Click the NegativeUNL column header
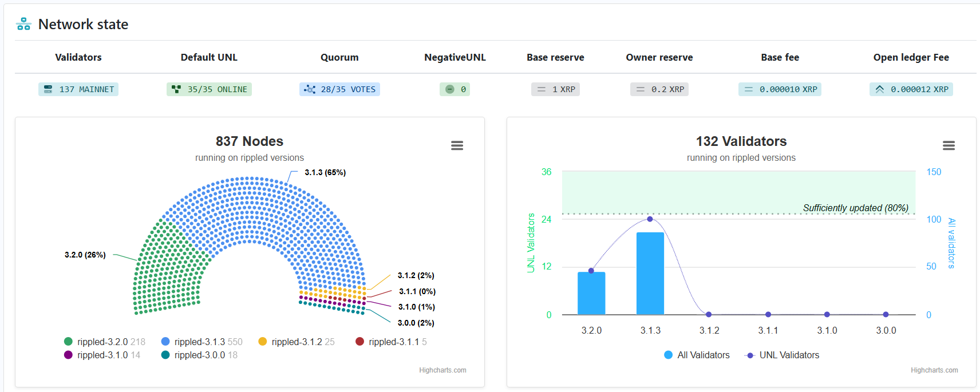 (x=455, y=57)
